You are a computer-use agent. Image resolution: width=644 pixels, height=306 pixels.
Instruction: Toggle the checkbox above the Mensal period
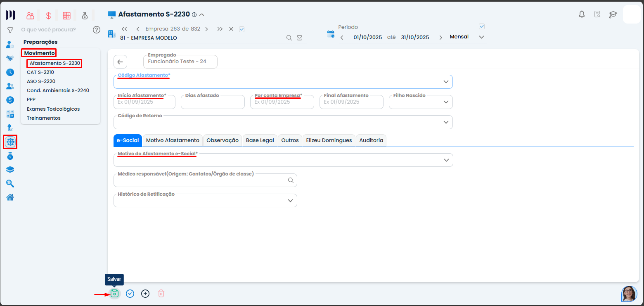pyautogui.click(x=481, y=26)
